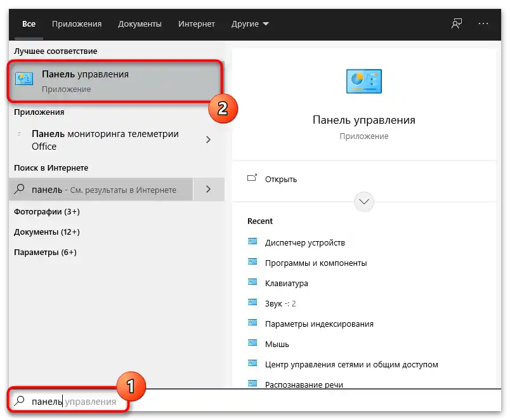The image size is (510, 420).
Task: Switch to the Все tab
Action: coord(29,23)
